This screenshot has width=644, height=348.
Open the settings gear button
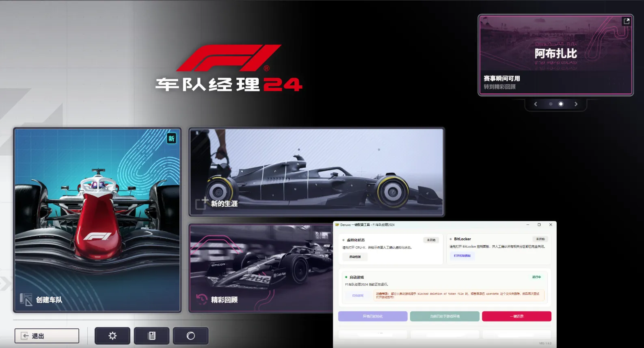click(x=112, y=336)
